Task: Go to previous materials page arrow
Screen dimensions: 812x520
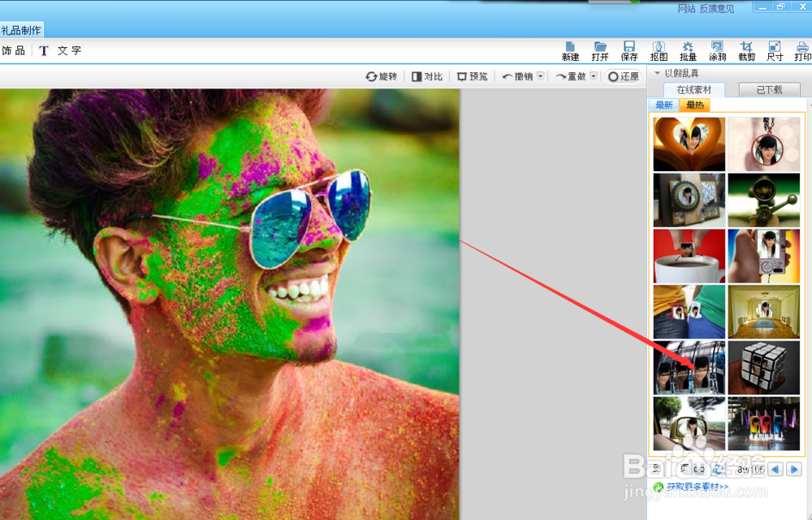Action: (775, 469)
